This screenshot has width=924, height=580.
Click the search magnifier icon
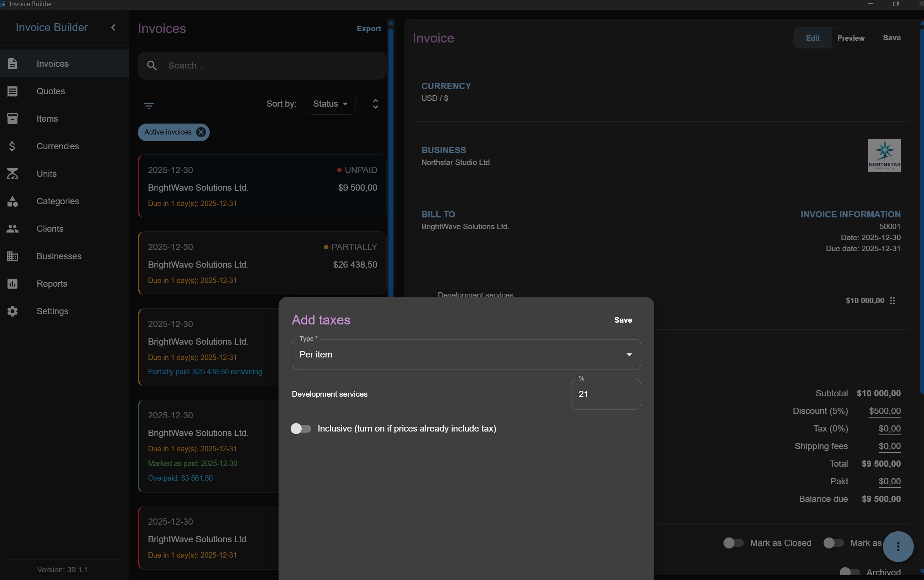tap(152, 66)
